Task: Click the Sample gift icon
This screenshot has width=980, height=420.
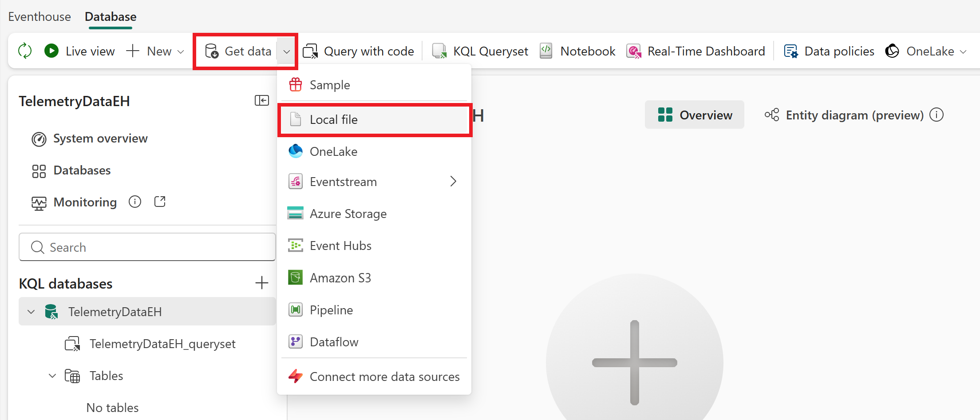Action: (x=296, y=85)
